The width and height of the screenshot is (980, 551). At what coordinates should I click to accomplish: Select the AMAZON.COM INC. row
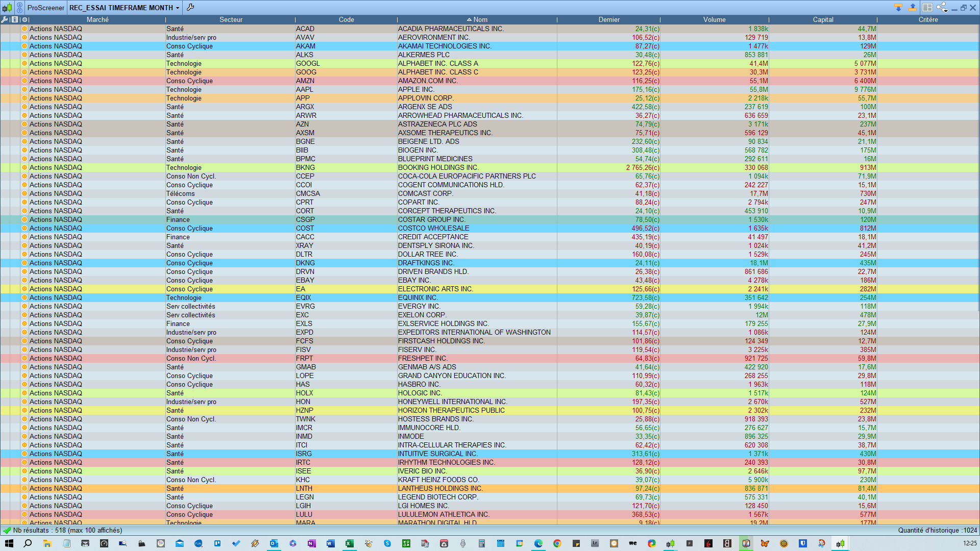click(x=428, y=81)
